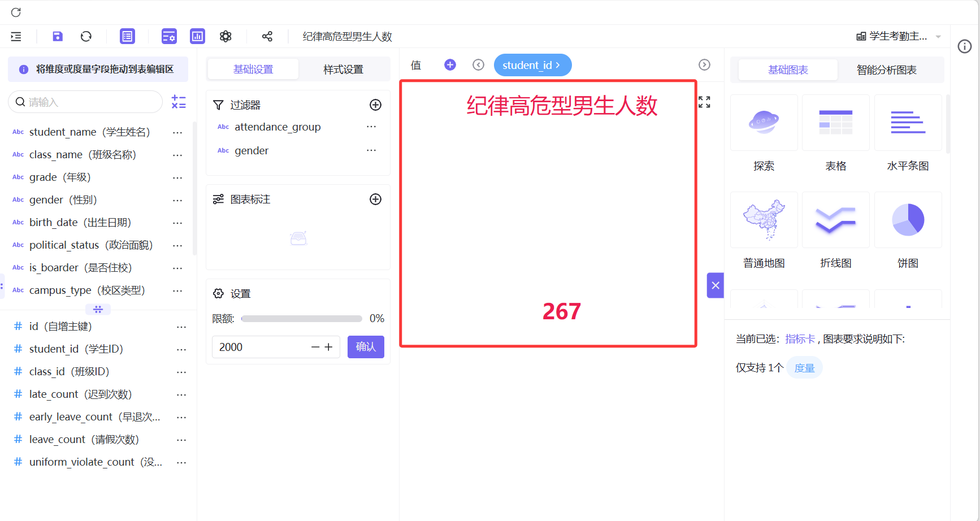Image resolution: width=980 pixels, height=521 pixels.
Task: Select the chart editor toolbar icon
Action: 197,37
